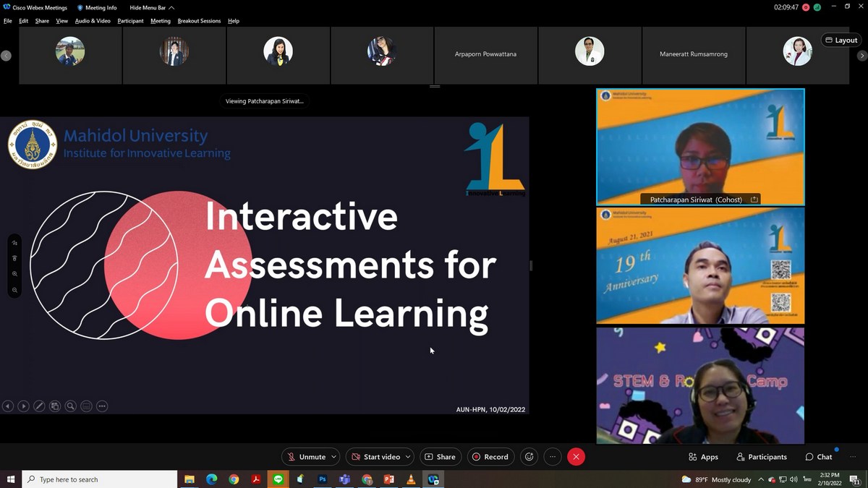
Task: Start video camera
Action: (x=375, y=457)
